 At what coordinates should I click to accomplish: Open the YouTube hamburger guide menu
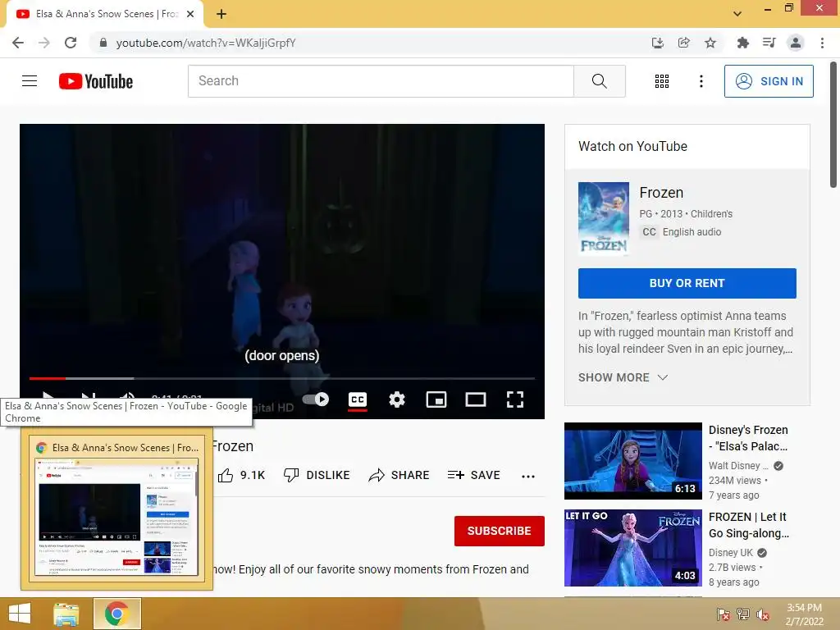30,81
